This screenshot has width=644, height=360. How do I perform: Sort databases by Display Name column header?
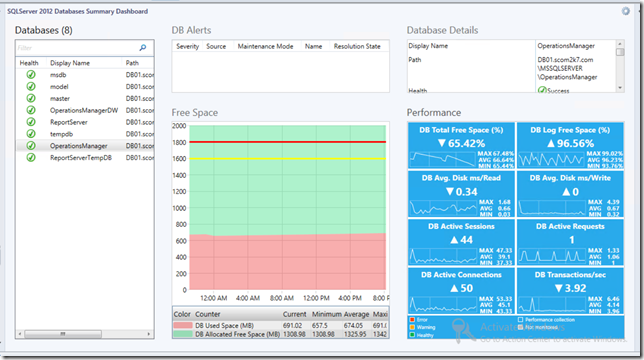70,63
